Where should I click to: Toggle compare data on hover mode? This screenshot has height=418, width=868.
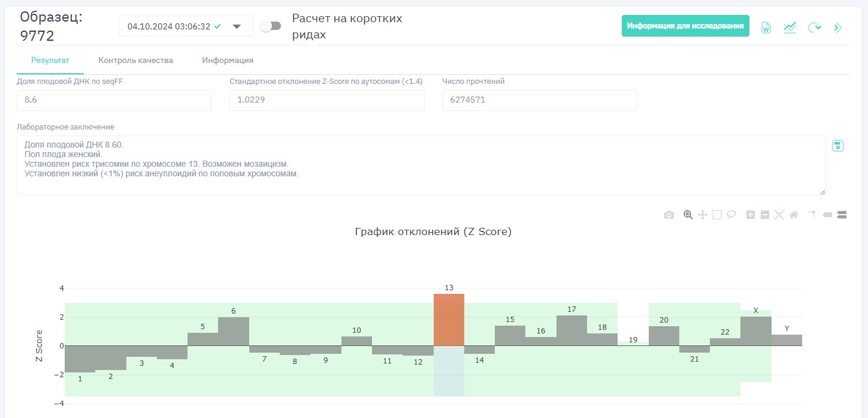(x=842, y=215)
